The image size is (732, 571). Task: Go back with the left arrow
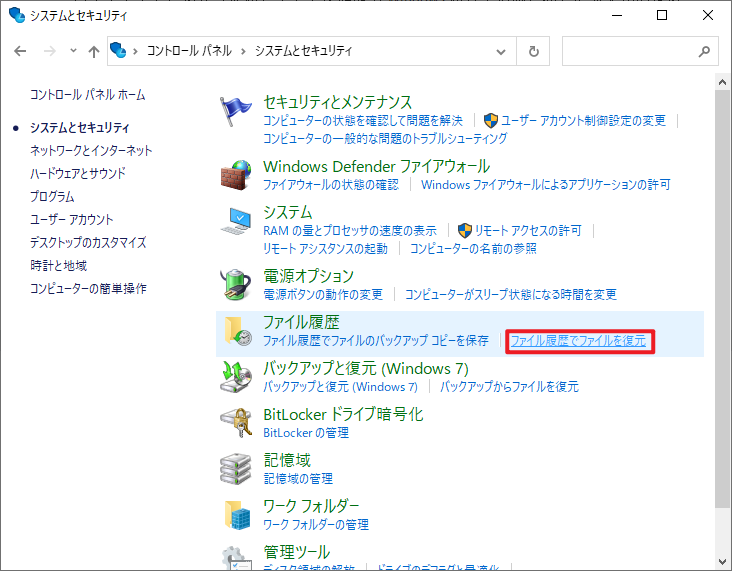coord(20,51)
